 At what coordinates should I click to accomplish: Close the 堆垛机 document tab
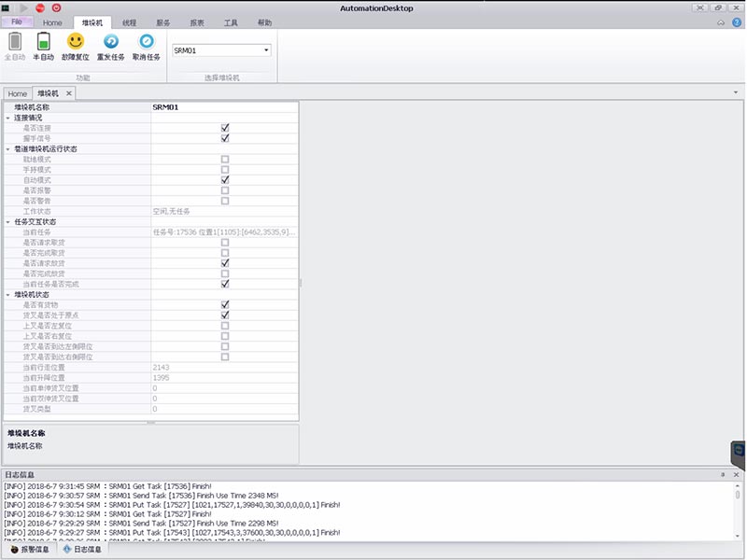[x=68, y=94]
